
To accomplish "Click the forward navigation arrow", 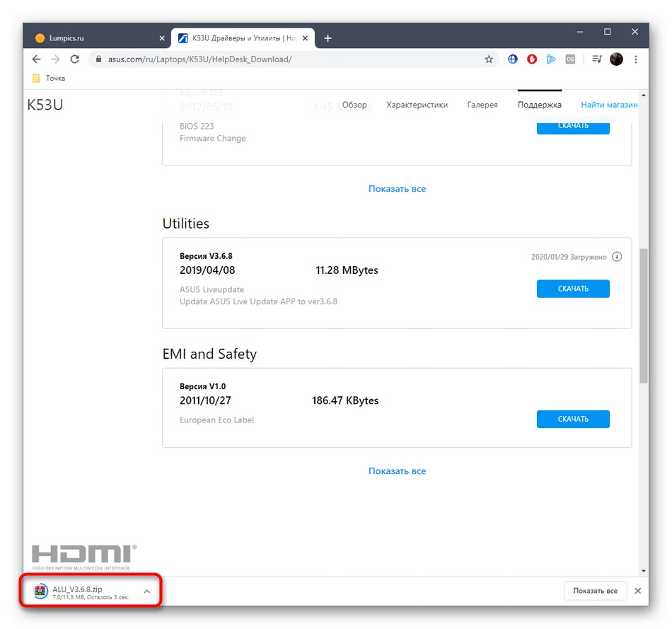I will [55, 59].
